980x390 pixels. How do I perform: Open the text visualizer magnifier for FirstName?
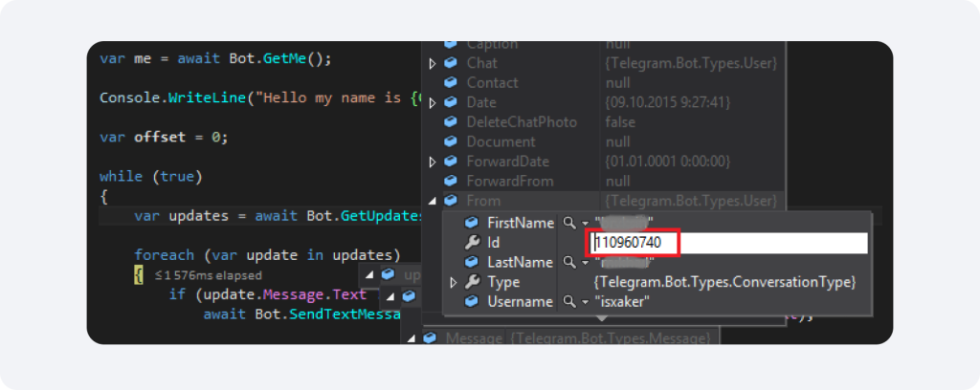tap(568, 223)
